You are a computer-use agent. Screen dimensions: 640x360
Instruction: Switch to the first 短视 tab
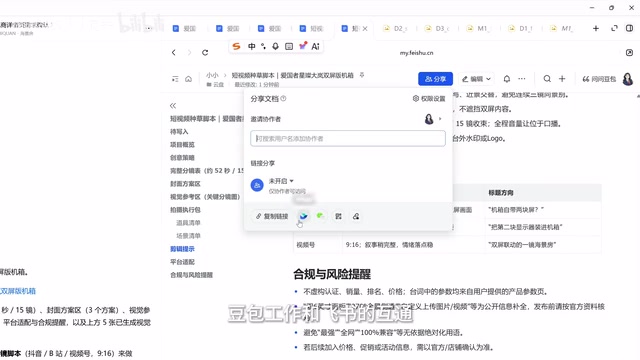[x=311, y=29]
